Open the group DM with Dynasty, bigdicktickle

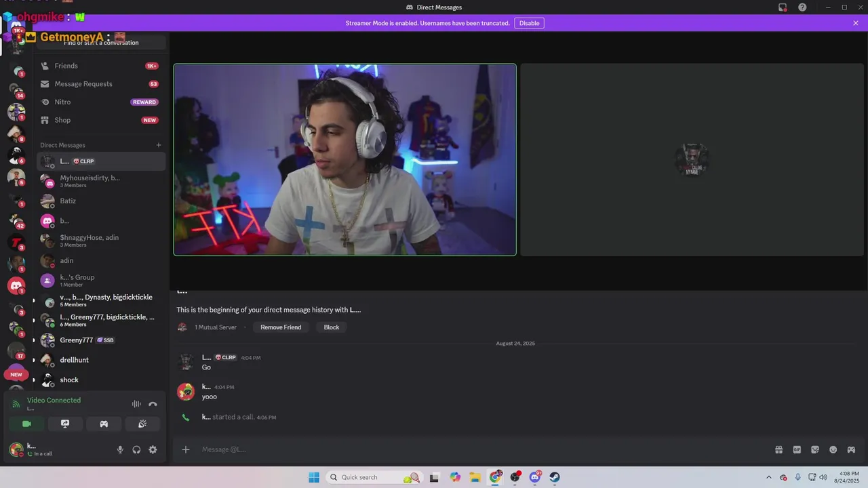tap(101, 300)
